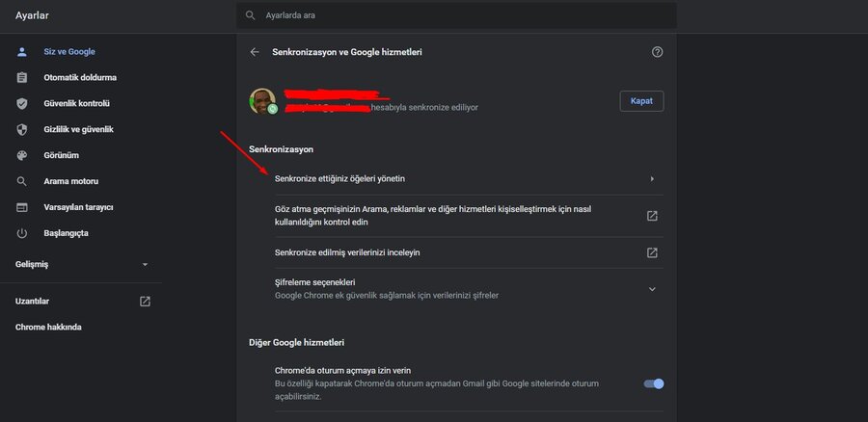Click Şifreleme seçenekleri row title
This screenshot has width=868, height=422.
tap(315, 282)
